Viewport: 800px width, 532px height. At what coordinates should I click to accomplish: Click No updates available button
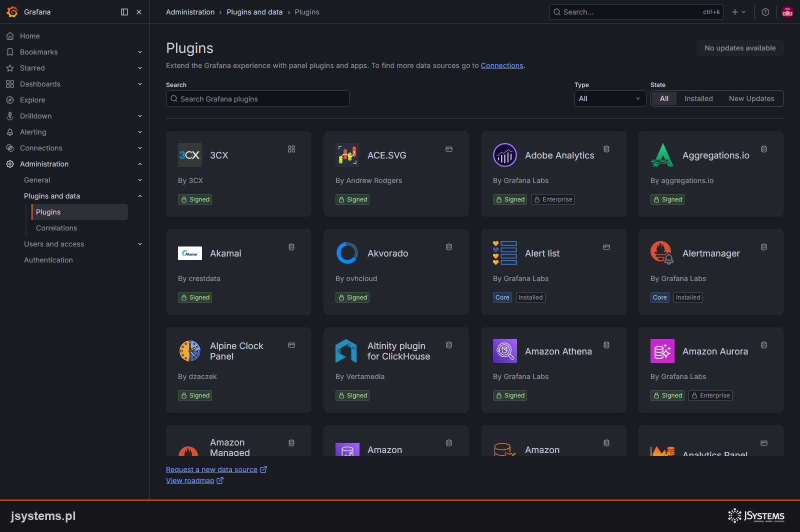(x=740, y=48)
